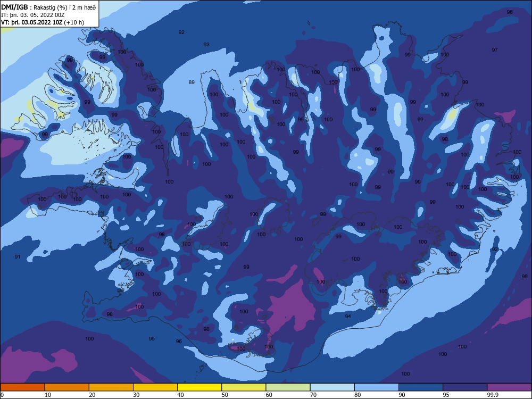Pick the pale yellow 50–60 legend swatch
The image size is (532, 399).
[x=244, y=387]
